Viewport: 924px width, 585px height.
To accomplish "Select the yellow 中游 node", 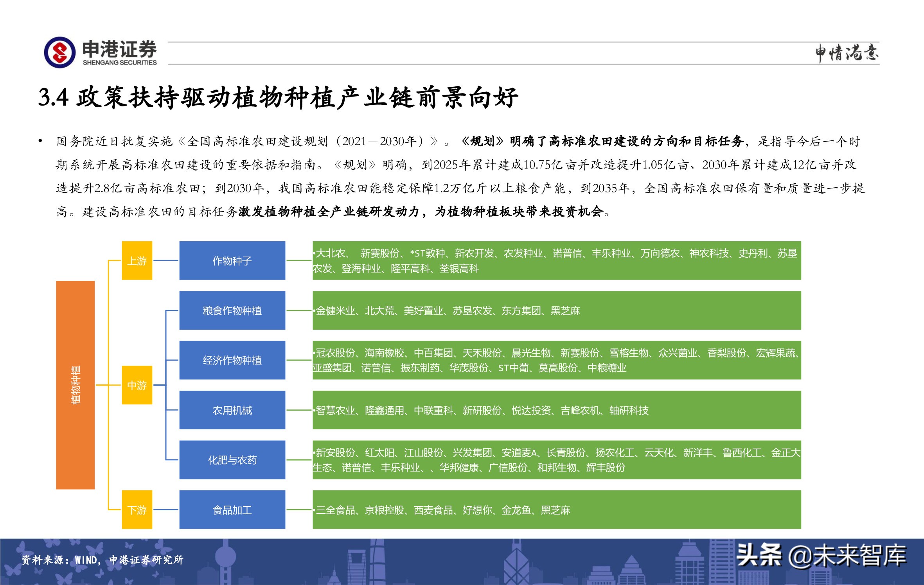I will pyautogui.click(x=137, y=385).
